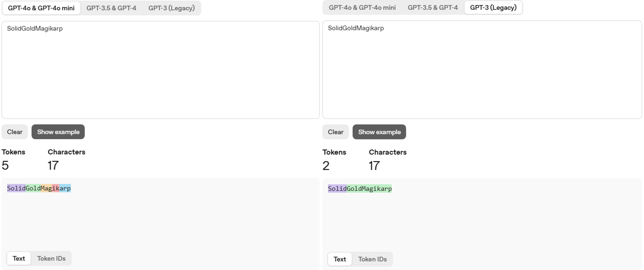Click the blue-highlighted "arp" token
The width and height of the screenshot is (644, 270).
(x=65, y=188)
